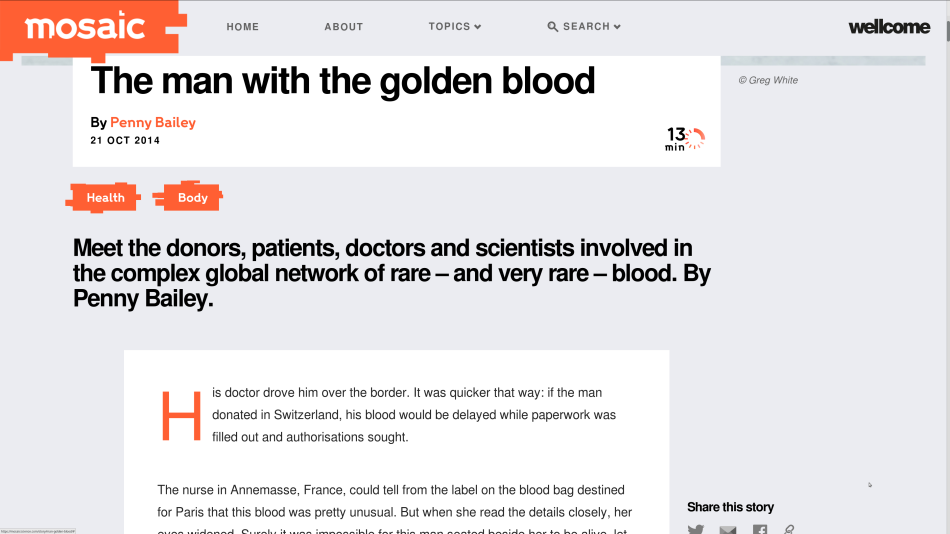Click the Greg White photo credit
Image resolution: width=950 pixels, height=534 pixels.
[x=768, y=80]
